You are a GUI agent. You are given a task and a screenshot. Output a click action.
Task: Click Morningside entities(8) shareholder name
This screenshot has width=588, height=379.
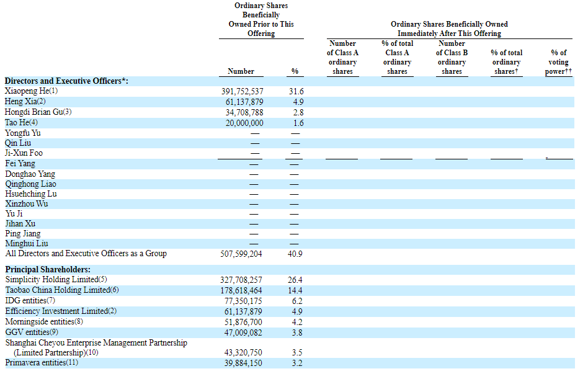[43, 322]
